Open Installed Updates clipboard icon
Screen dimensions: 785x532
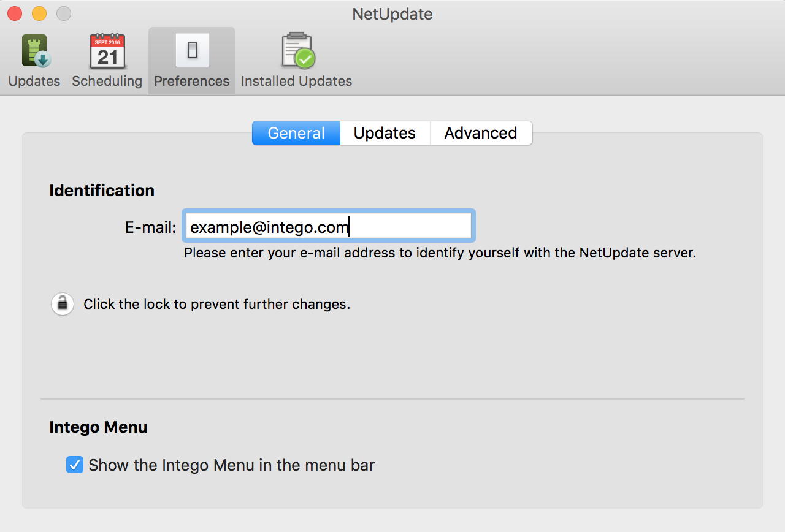(298, 50)
